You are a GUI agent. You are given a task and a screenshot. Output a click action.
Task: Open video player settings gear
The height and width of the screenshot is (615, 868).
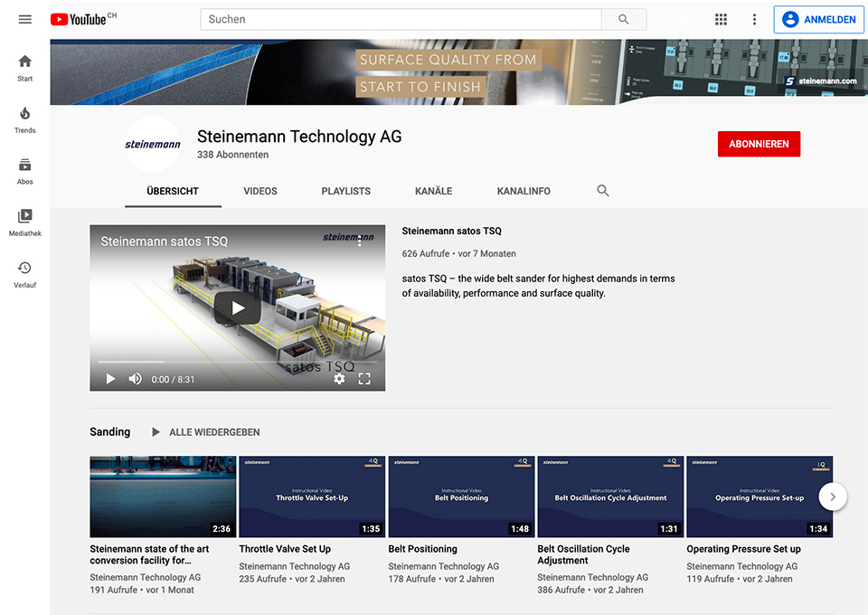coord(339,379)
